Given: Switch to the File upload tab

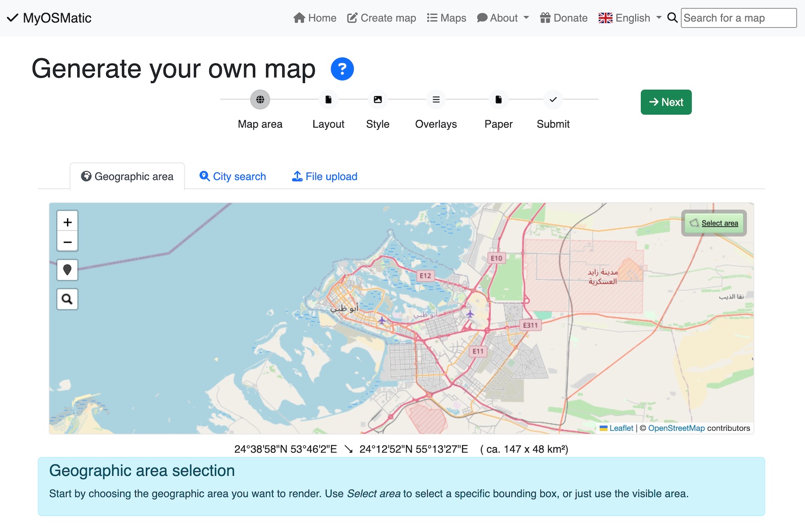Looking at the screenshot, I should (324, 176).
